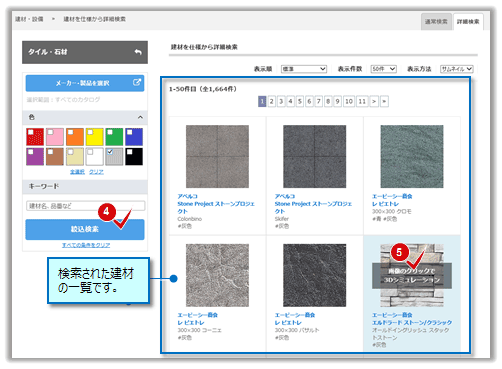
Task: Click the 絞込検索 search button
Action: coord(85,229)
